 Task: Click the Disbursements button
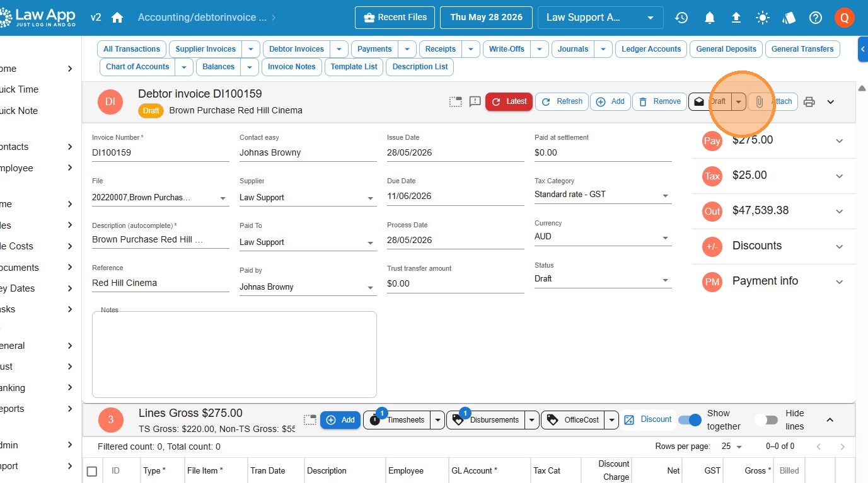(486, 420)
